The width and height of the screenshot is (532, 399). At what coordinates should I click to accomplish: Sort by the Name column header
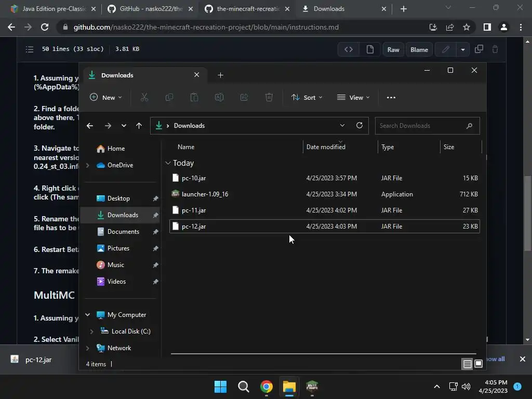186,147
